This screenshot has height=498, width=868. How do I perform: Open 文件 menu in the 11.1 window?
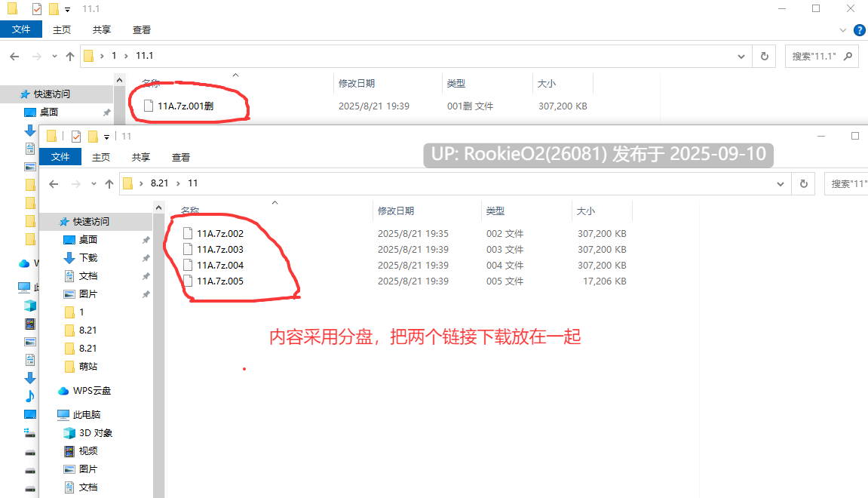pos(21,29)
